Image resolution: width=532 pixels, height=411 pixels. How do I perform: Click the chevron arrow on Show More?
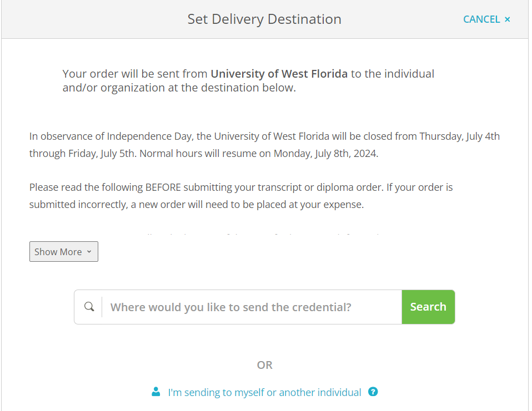89,252
